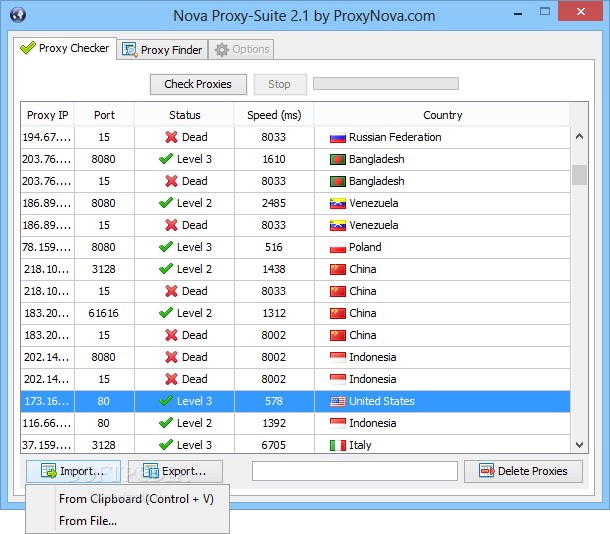Click the Check Proxies button
Screen dimensions: 610x534
198,84
